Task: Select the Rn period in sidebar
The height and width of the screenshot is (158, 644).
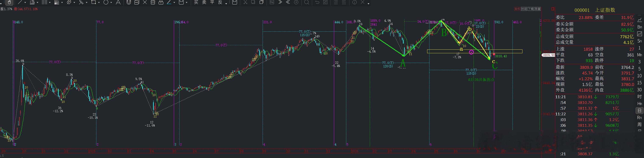Action: (640, 118)
